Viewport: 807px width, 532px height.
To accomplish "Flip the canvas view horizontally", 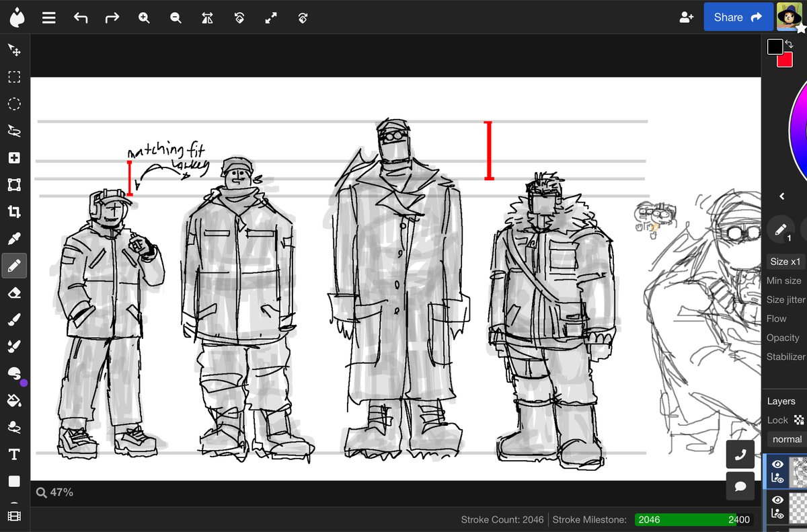I will point(207,18).
